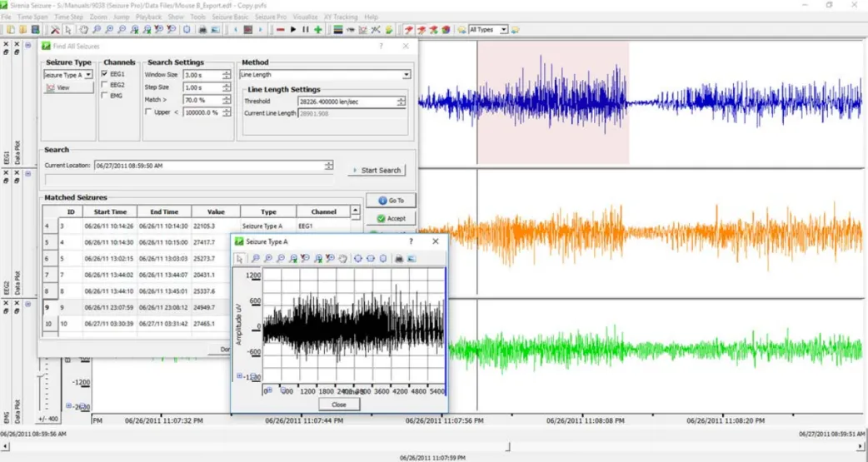Click the first red flag annotation icon
Image resolution: width=868 pixels, height=462 pixels.
pos(408,30)
